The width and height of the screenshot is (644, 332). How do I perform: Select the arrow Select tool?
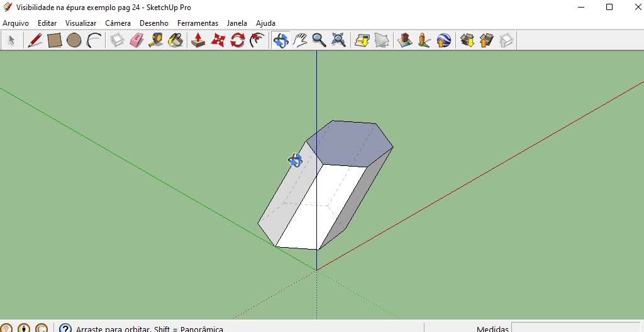[x=11, y=40]
